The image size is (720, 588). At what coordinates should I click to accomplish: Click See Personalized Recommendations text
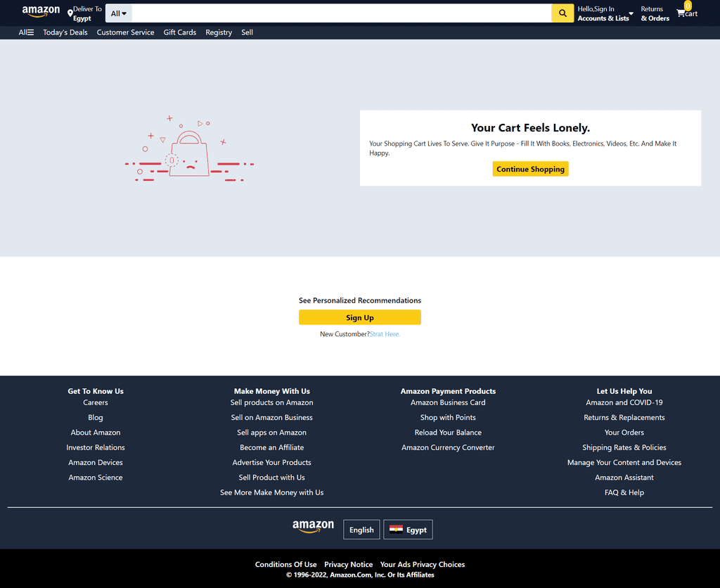[360, 300]
